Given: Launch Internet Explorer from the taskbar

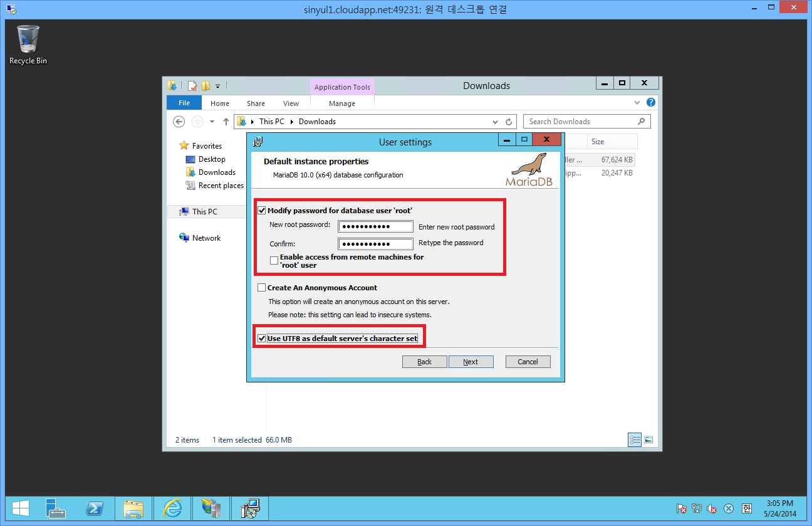Looking at the screenshot, I should click(x=172, y=508).
